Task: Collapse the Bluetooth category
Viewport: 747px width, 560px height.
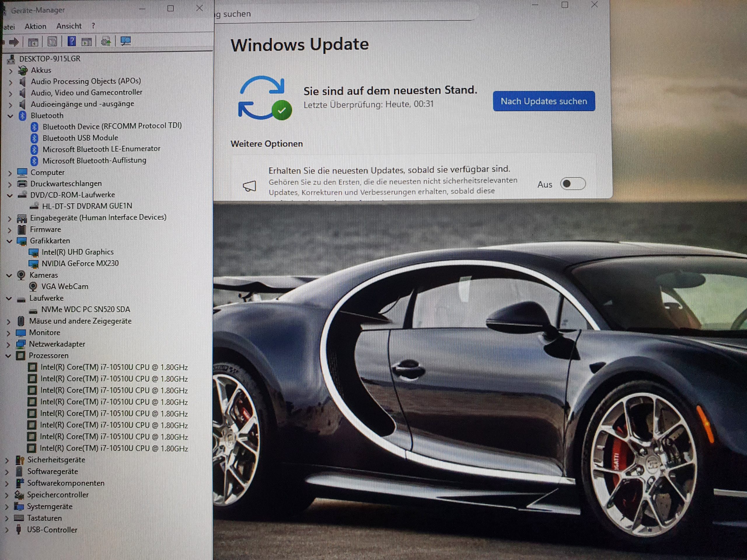Action: [x=10, y=116]
